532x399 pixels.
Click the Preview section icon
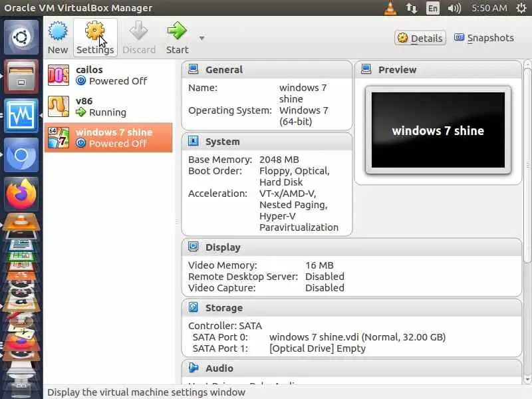(366, 69)
